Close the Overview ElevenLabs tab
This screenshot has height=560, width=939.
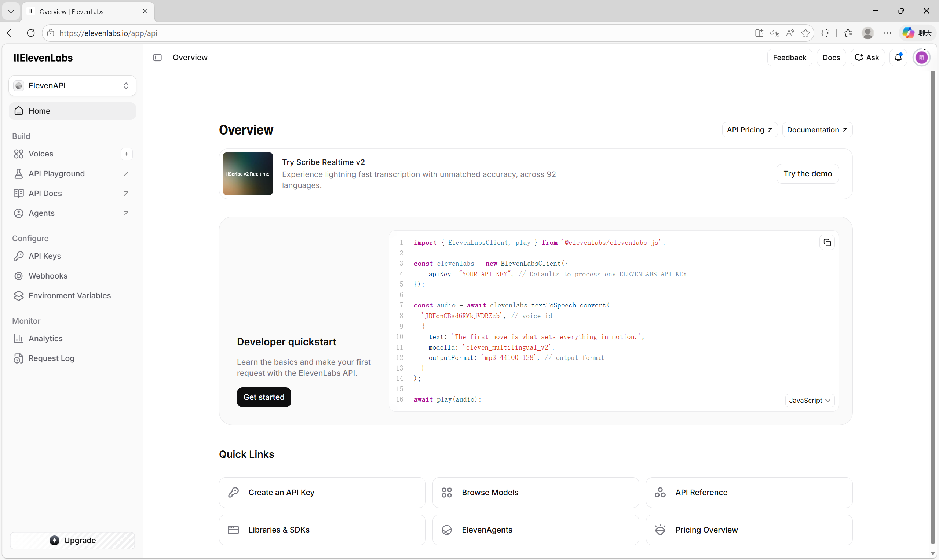(x=145, y=11)
